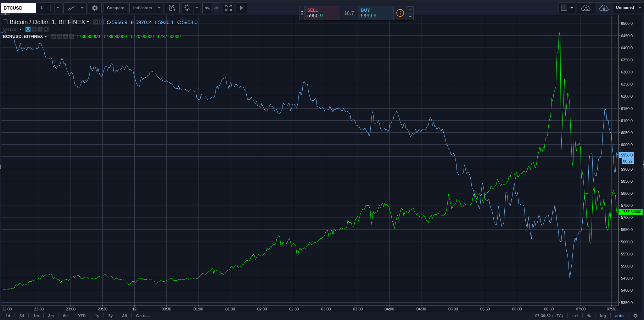Expand the Vol (20) dropdown arrow
This screenshot has height=320, width=644.
point(21,29)
